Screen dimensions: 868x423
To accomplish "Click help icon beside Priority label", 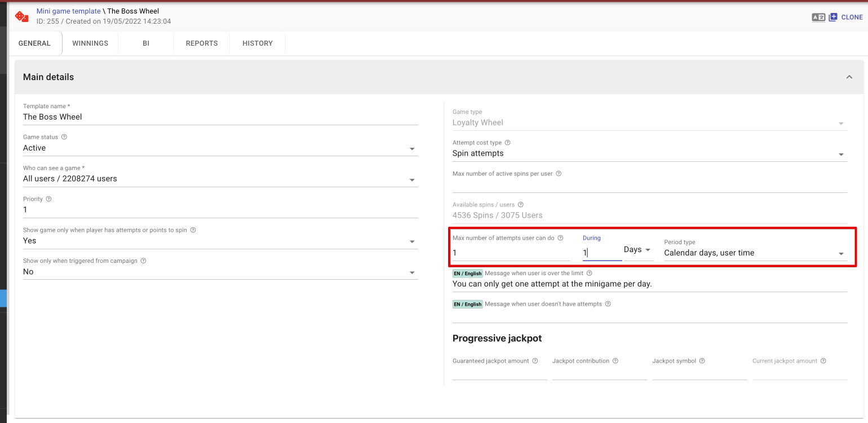I will pos(48,199).
